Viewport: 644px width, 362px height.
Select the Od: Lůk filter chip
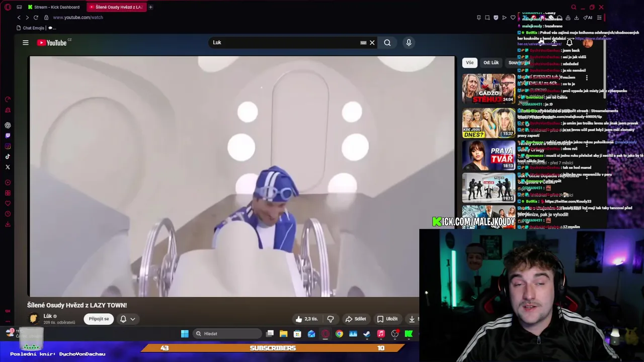(491, 63)
